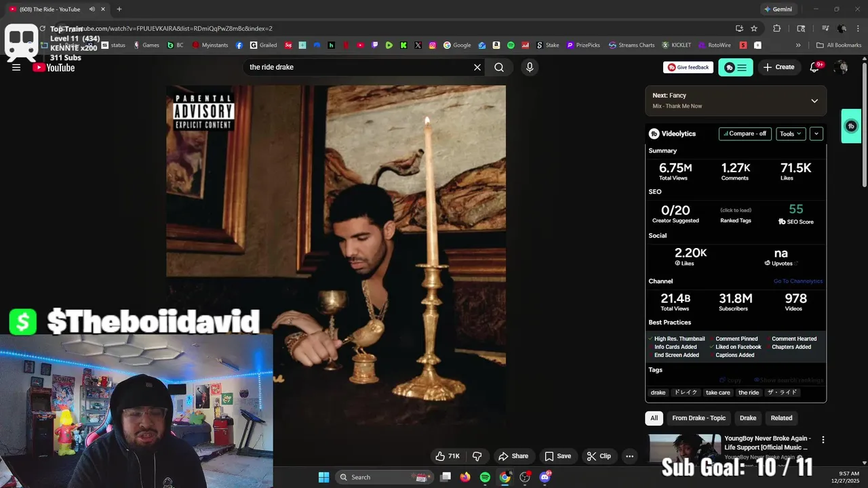This screenshot has width=868, height=488.
Task: Click the 55 SEO Score value
Action: (x=796, y=209)
